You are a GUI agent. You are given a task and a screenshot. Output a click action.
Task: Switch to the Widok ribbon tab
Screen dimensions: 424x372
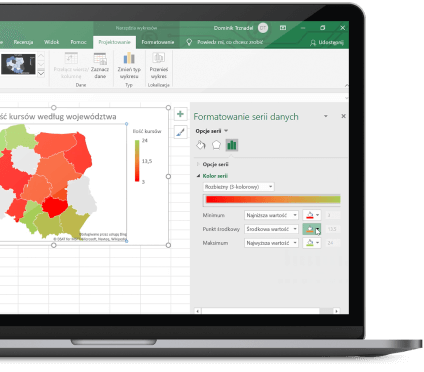[x=51, y=42]
